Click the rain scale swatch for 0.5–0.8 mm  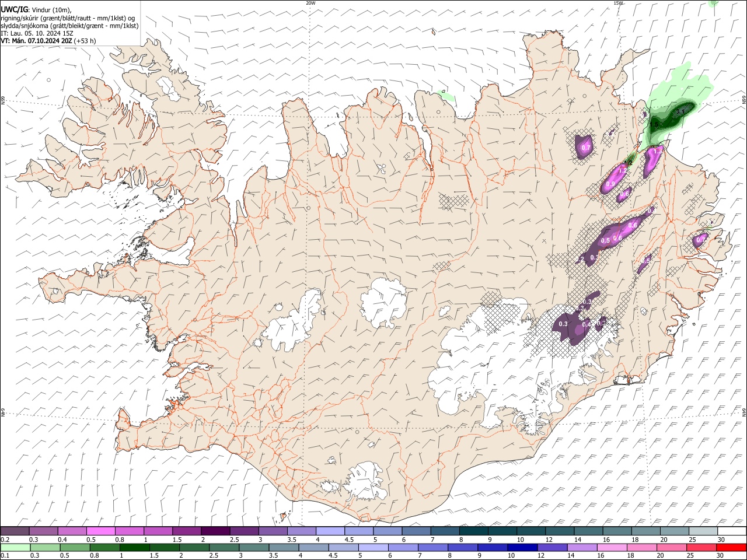[x=75, y=547]
